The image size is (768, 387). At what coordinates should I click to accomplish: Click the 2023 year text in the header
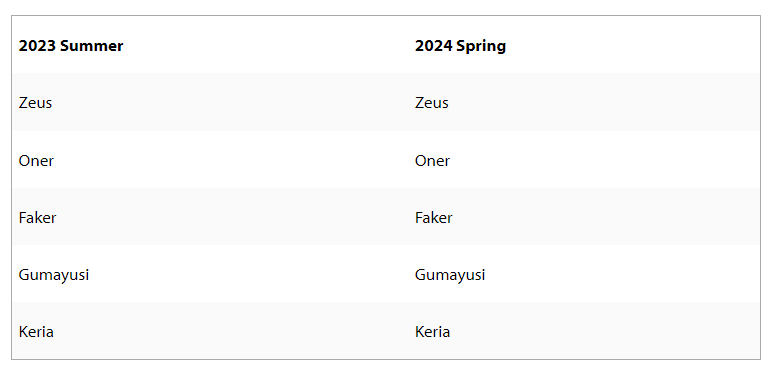pyautogui.click(x=37, y=46)
